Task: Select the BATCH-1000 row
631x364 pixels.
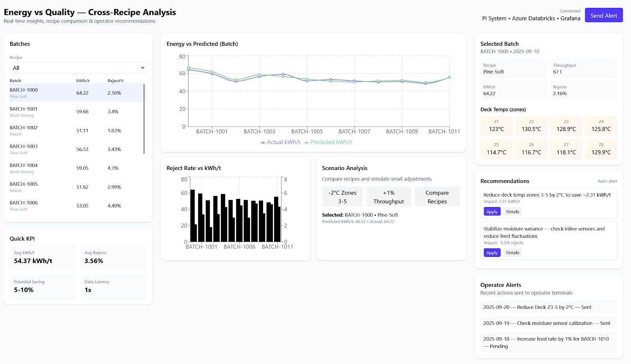Action: coord(77,93)
